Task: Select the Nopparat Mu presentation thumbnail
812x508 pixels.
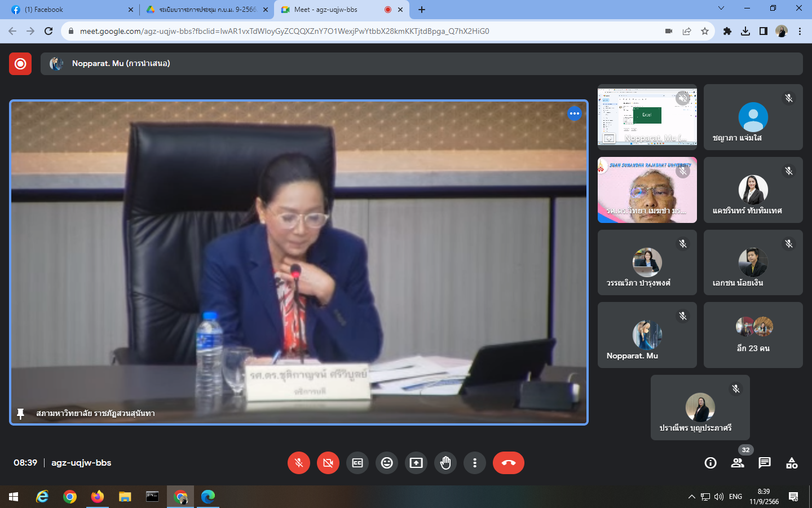Action: click(x=647, y=117)
